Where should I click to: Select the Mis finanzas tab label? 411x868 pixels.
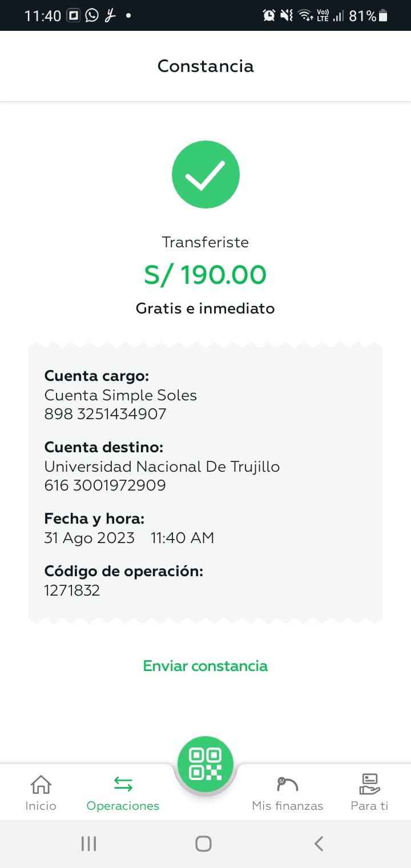(x=287, y=806)
